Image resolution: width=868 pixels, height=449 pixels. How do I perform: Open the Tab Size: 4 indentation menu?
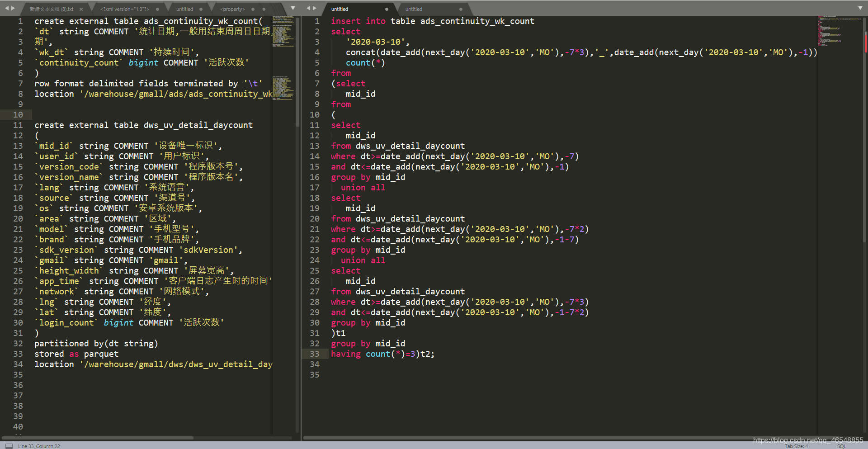pos(796,446)
